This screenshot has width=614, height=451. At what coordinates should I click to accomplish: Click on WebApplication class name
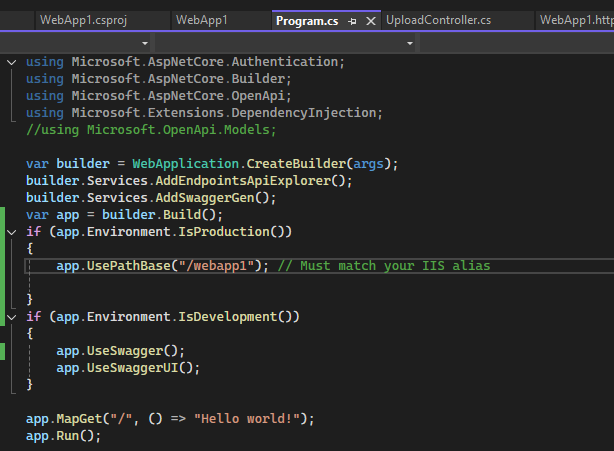(186, 164)
